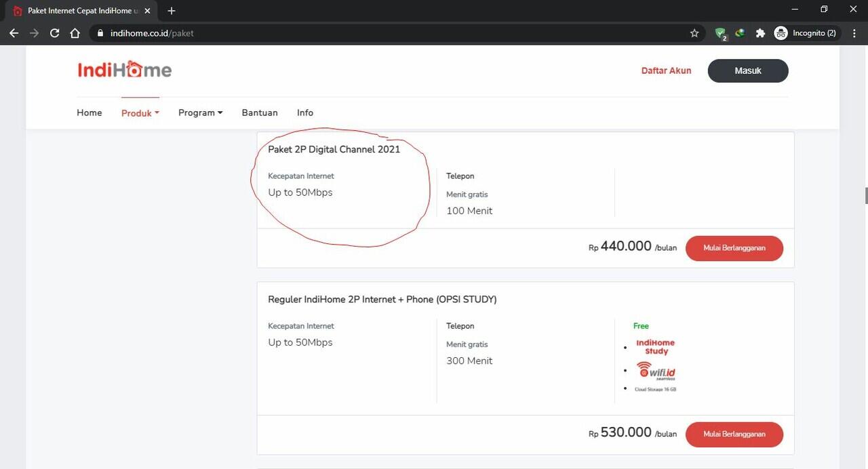
Task: Open Chrome three-dot menu
Action: click(x=854, y=33)
